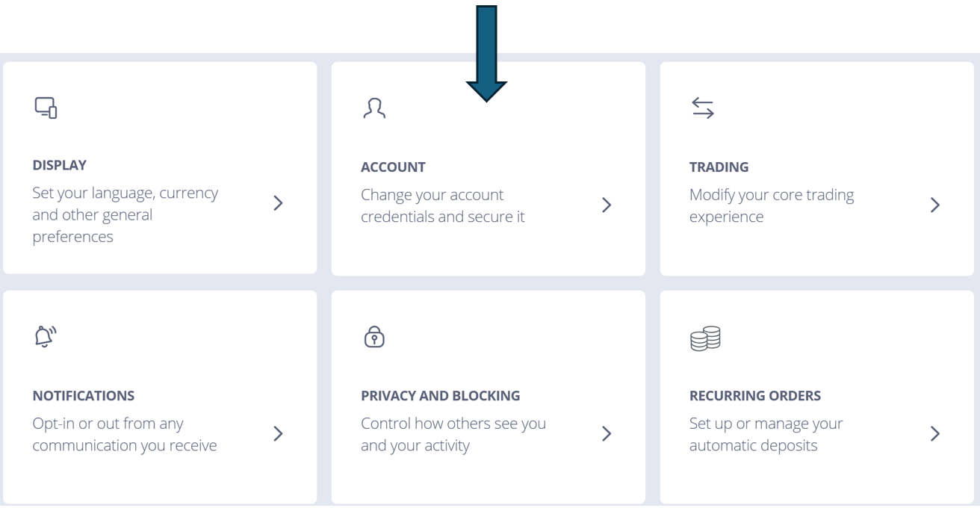
Task: Select the ACCOUNT heading
Action: point(393,167)
